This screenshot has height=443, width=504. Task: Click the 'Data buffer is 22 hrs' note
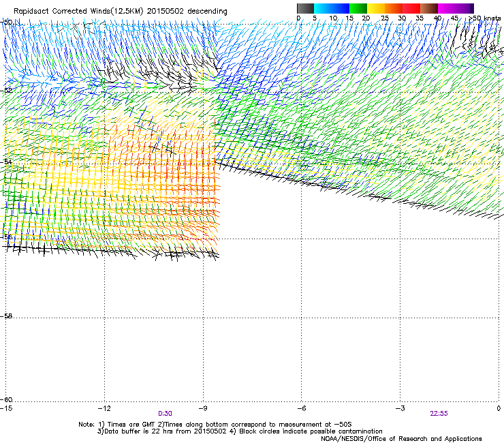tap(162, 431)
